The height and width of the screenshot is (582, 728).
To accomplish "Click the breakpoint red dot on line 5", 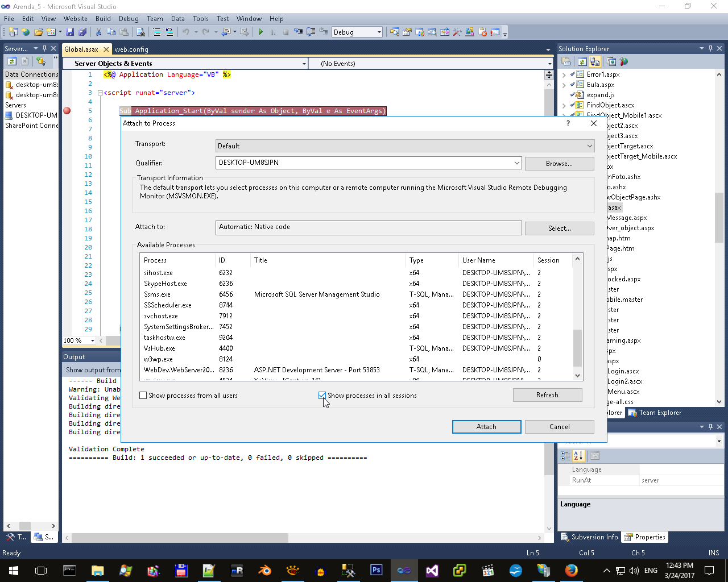I will point(67,111).
